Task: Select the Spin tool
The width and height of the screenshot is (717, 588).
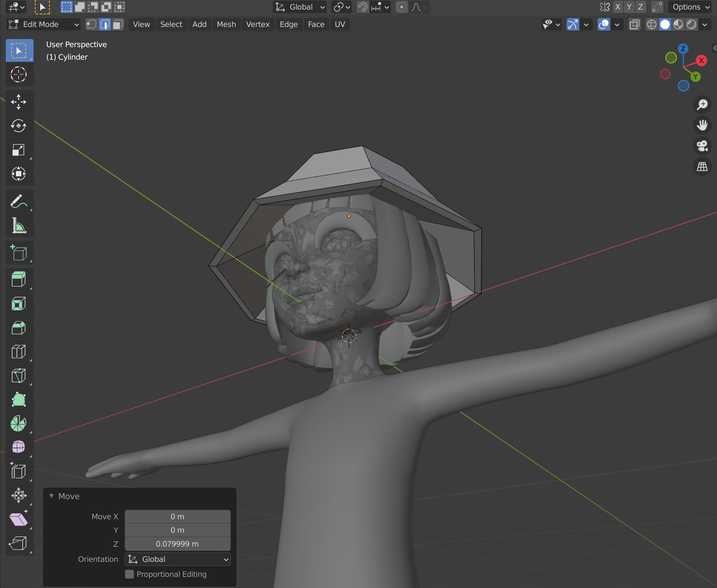Action: tap(19, 424)
